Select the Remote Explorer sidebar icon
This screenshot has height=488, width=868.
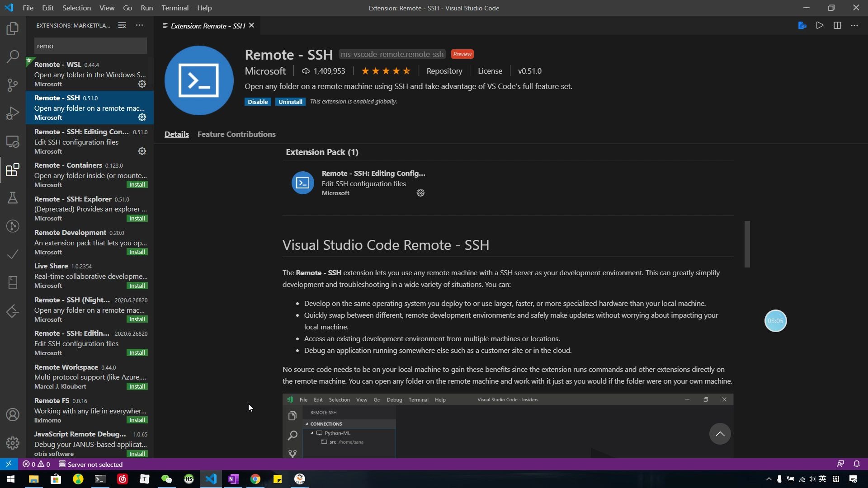point(13,141)
